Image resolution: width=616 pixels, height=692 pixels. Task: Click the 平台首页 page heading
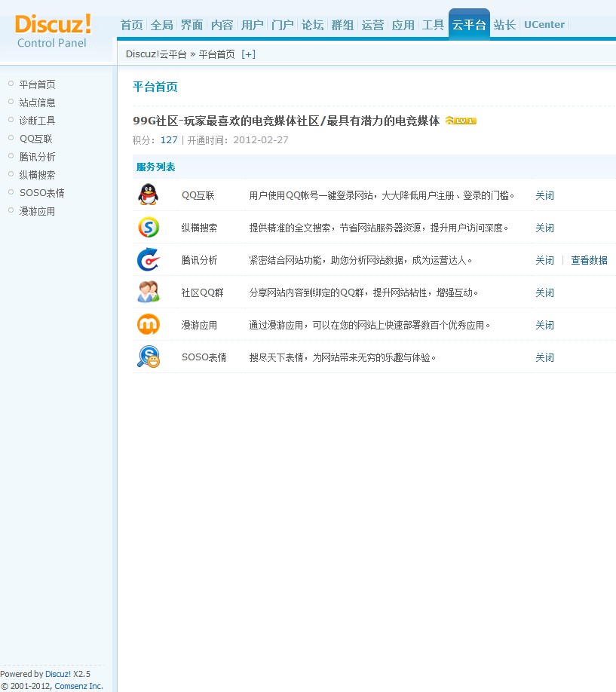click(x=155, y=87)
